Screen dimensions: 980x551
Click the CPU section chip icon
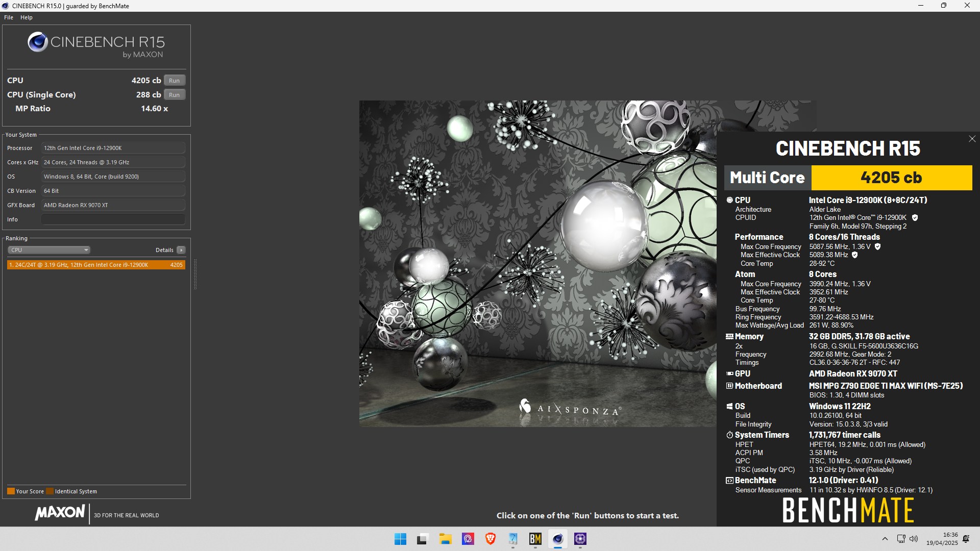coord(729,200)
